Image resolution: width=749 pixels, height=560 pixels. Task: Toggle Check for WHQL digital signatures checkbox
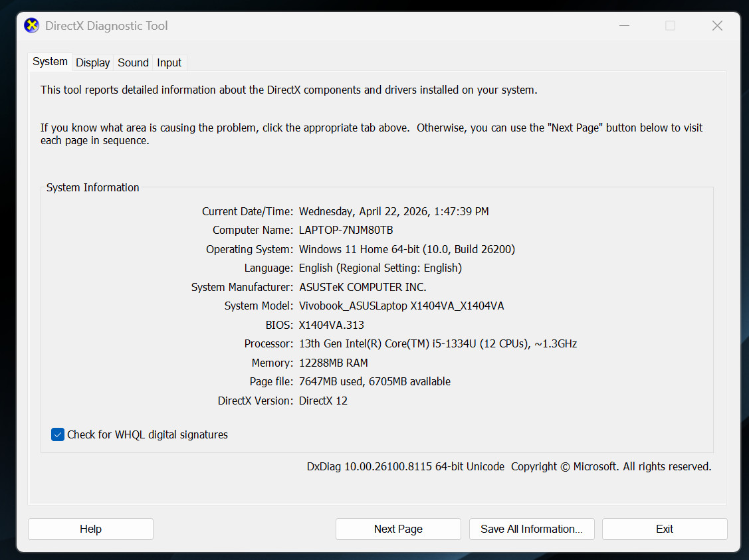pyautogui.click(x=58, y=434)
